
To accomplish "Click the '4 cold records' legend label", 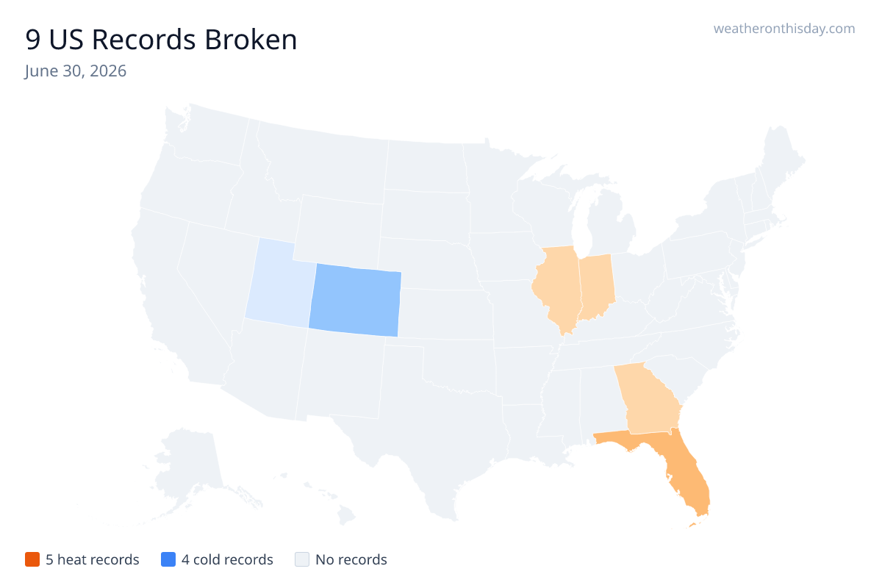I will [227, 559].
